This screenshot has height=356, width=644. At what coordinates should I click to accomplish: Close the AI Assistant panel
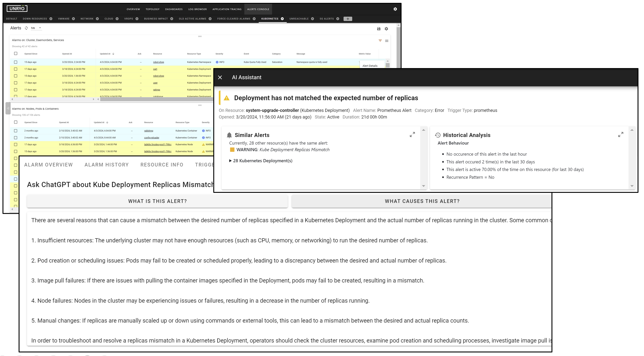pyautogui.click(x=220, y=77)
